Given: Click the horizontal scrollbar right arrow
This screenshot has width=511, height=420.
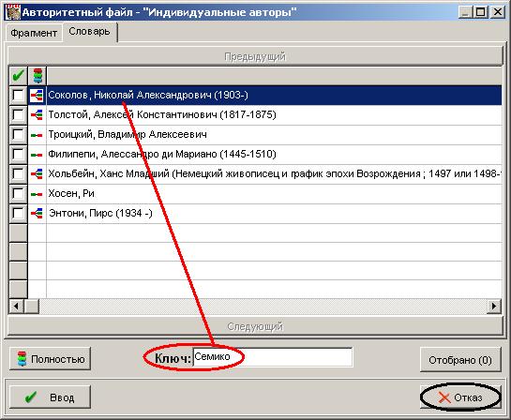Looking at the screenshot, I should 494,306.
